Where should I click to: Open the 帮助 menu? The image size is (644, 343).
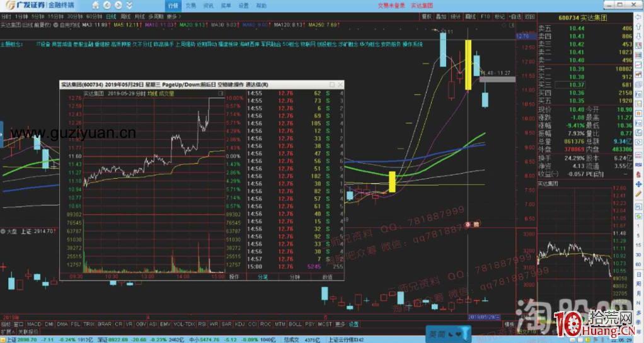(x=262, y=6)
